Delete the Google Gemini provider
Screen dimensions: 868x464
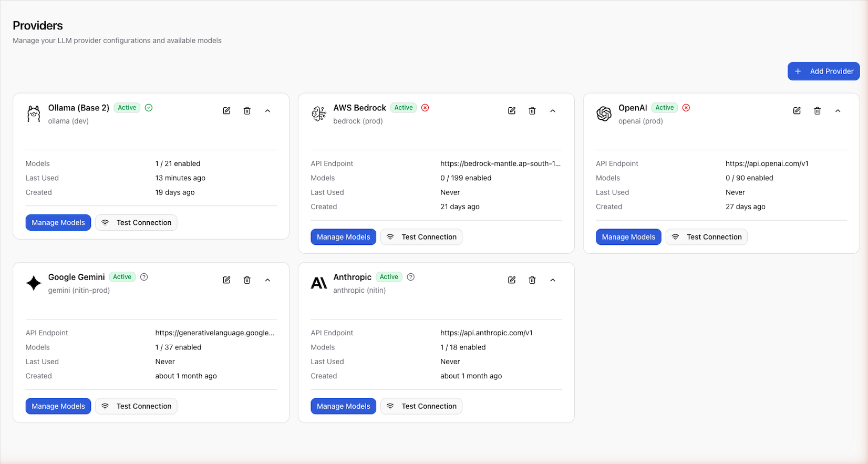(x=247, y=280)
